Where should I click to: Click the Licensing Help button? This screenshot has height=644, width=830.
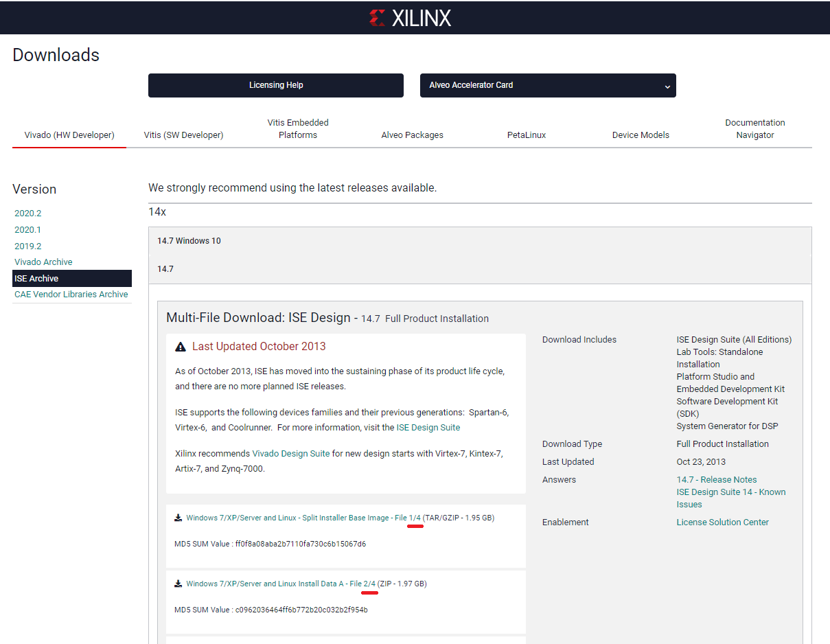click(x=276, y=85)
